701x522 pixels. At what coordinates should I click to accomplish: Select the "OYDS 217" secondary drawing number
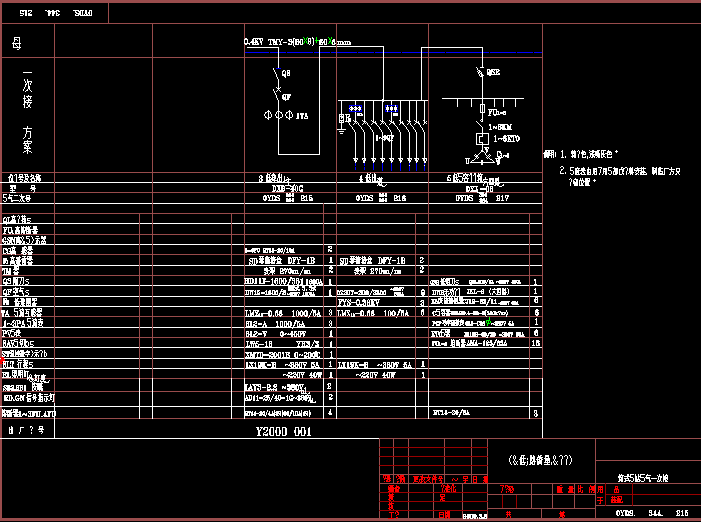point(482,198)
